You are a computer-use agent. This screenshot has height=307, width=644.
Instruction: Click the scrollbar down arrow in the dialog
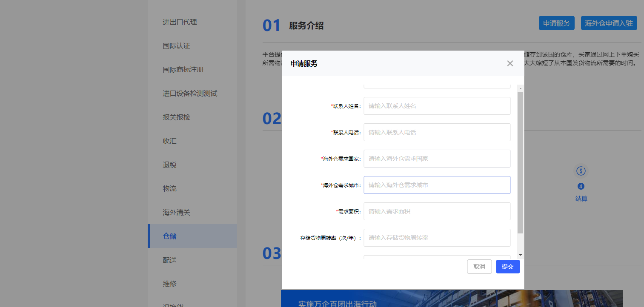coord(520,255)
